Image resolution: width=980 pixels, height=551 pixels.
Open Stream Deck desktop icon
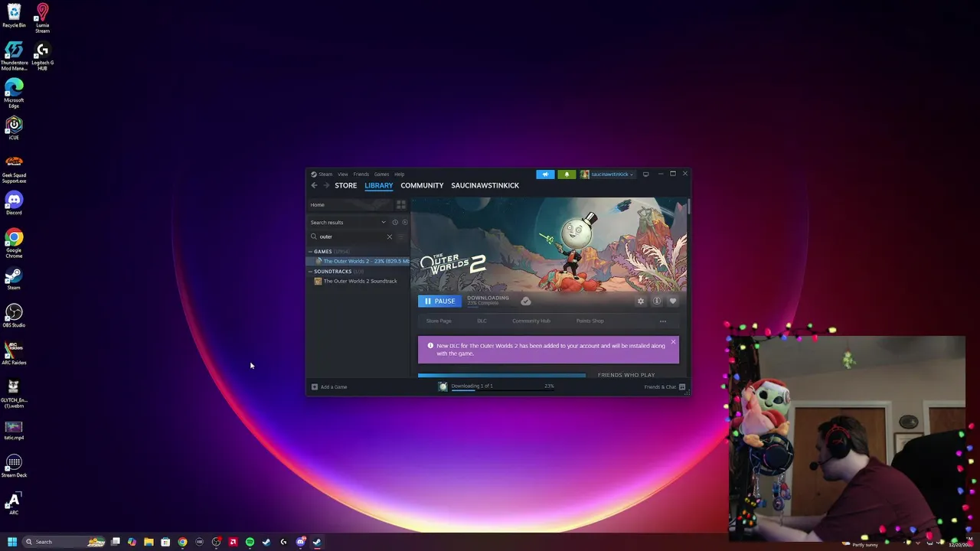click(x=14, y=466)
